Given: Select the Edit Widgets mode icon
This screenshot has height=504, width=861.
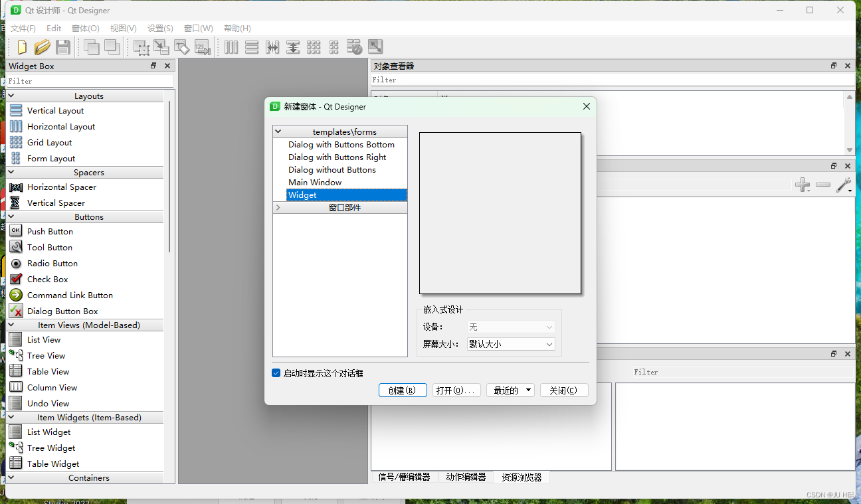Looking at the screenshot, I should click(141, 46).
